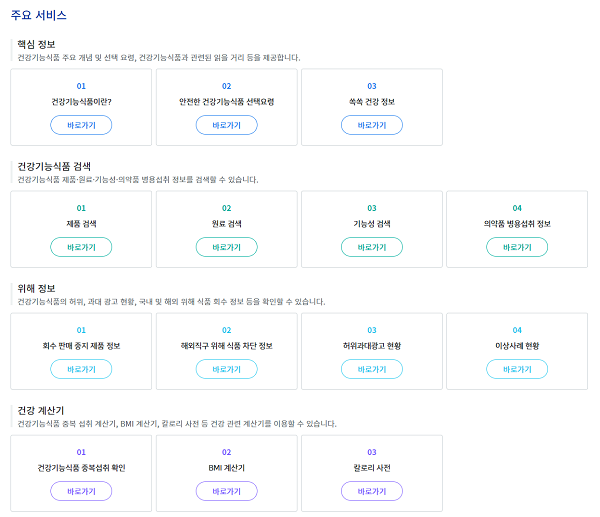Click 바로가기 for 회수 판매 중지 제품 정보
This screenshot has height=517, width=600.
click(x=81, y=369)
